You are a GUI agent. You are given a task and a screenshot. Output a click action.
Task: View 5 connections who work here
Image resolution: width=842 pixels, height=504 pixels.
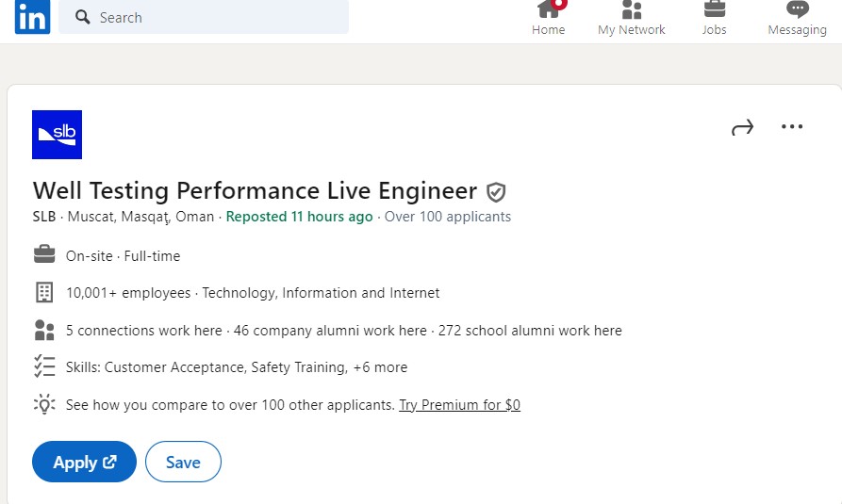pyautogui.click(x=144, y=331)
